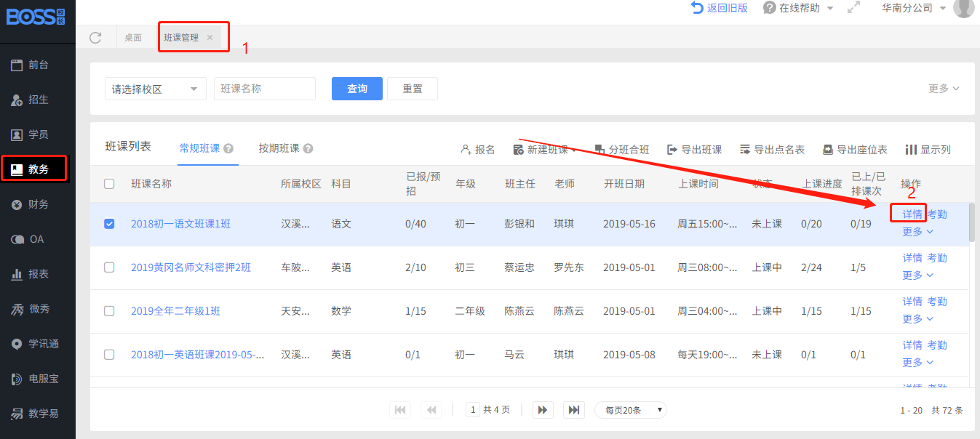The image size is (980, 439).
Task: Click 考勤 for 2018初一语文班课1班
Action: [x=937, y=214]
